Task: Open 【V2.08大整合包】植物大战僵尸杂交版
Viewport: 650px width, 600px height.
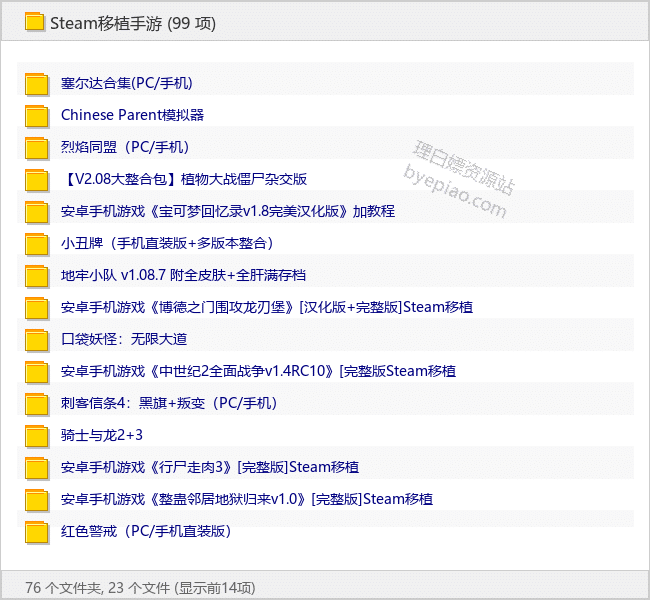Action: pyautogui.click(x=184, y=179)
